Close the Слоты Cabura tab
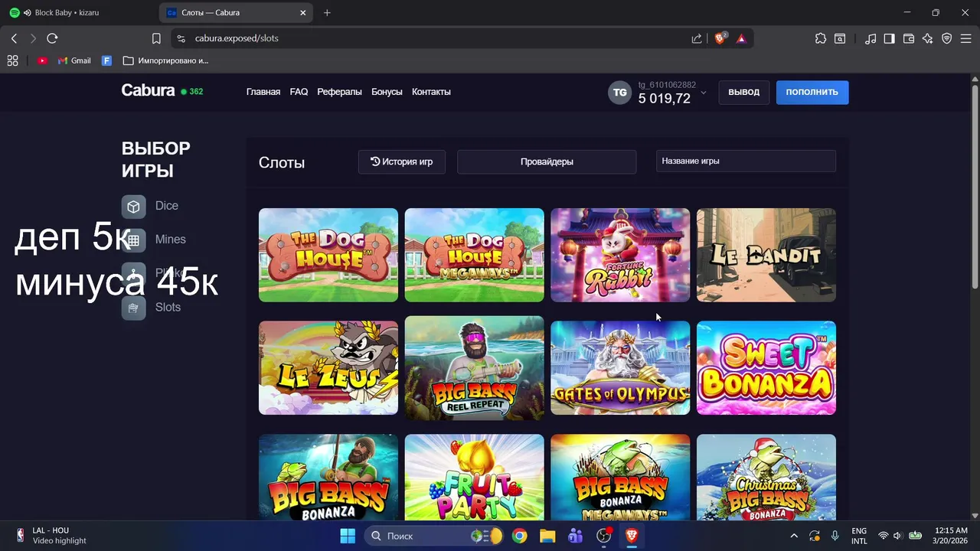Screen dimensions: 980x551 point(303,12)
